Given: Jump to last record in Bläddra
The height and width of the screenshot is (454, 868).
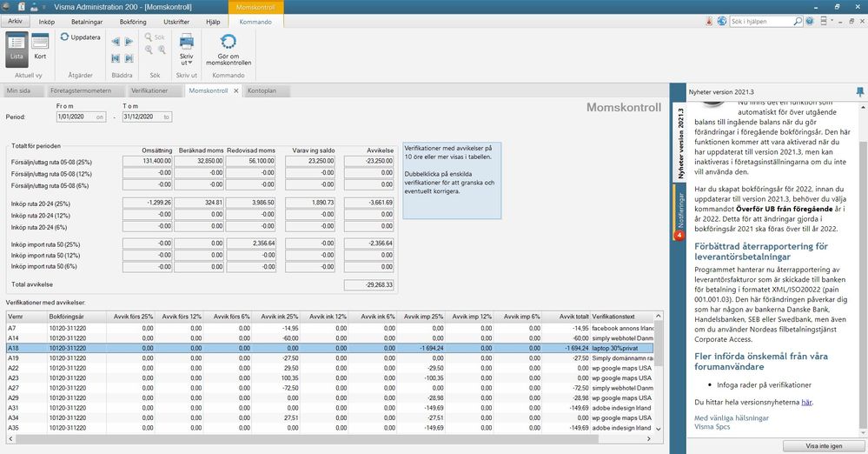Looking at the screenshot, I should 129,58.
